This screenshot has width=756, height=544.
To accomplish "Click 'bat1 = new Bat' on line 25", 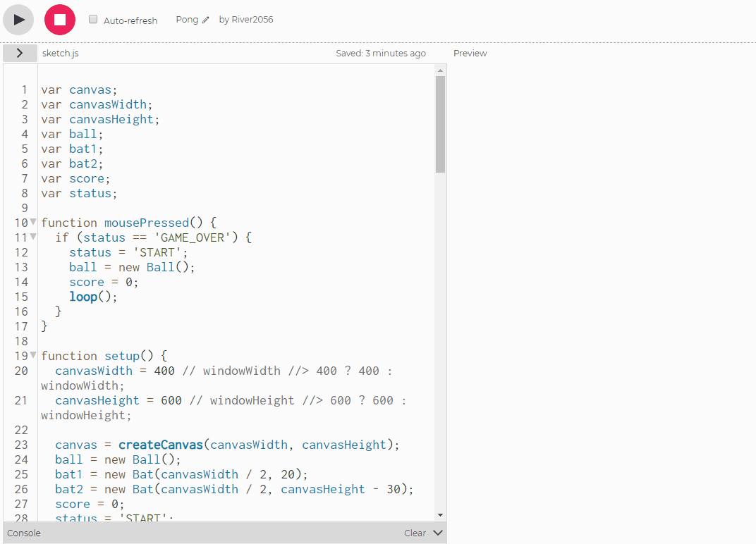I will [x=106, y=474].
